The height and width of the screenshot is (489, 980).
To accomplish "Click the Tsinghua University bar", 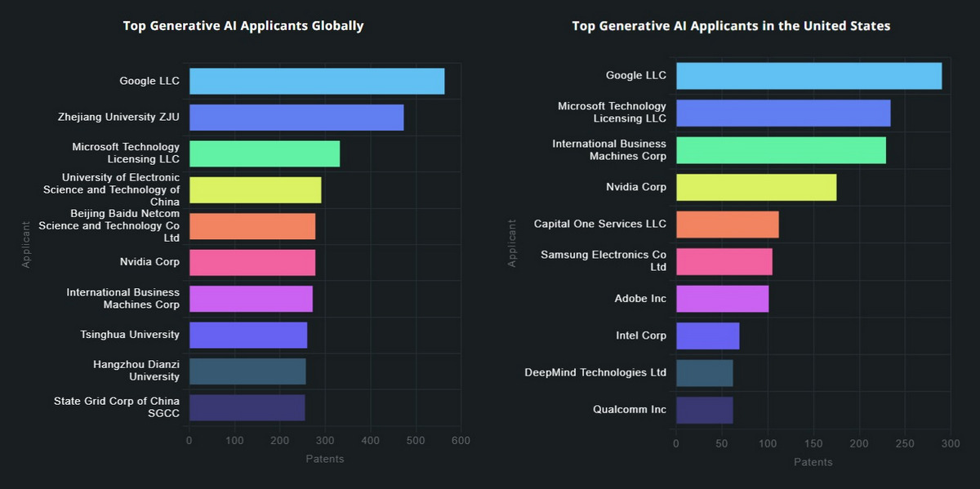I will 248,335.
